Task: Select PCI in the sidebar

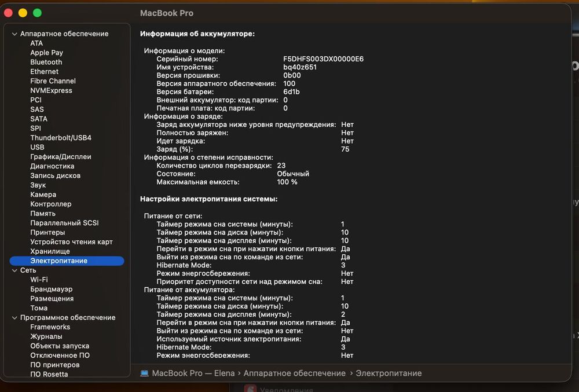Action: point(36,100)
